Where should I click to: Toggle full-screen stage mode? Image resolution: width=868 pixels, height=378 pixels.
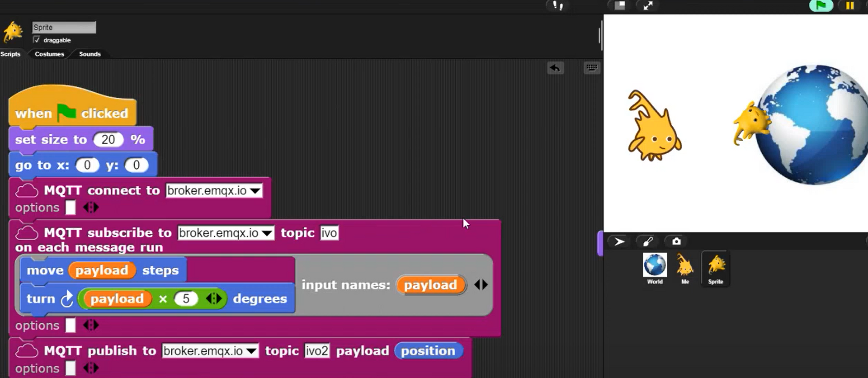click(648, 5)
